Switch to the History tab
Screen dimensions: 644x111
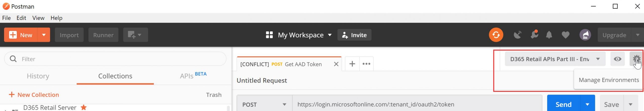38,76
